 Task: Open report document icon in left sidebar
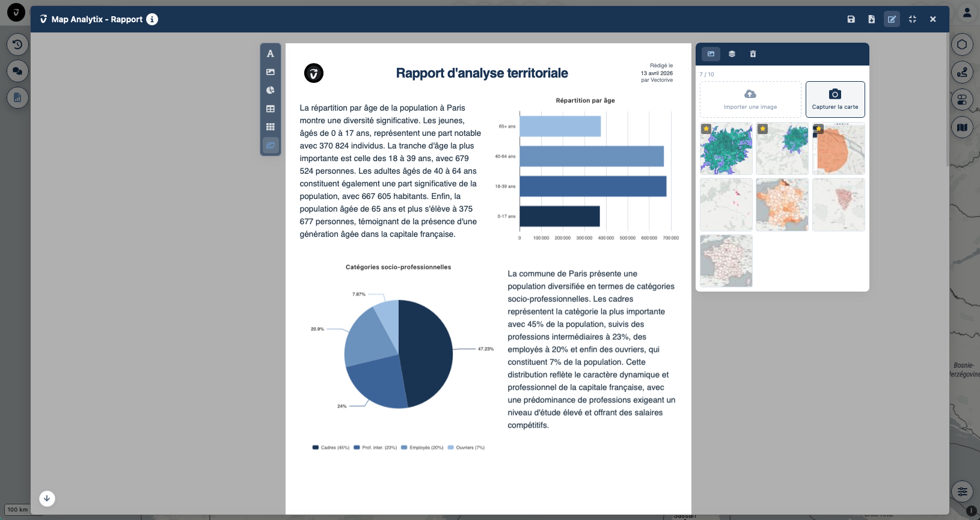pos(17,97)
